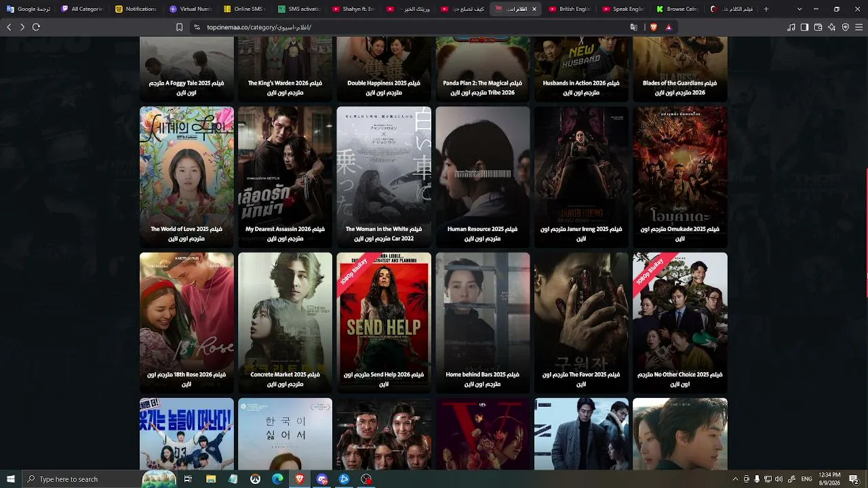The width and height of the screenshot is (868, 488).
Task: Open the volume control in system tray
Action: point(778,479)
